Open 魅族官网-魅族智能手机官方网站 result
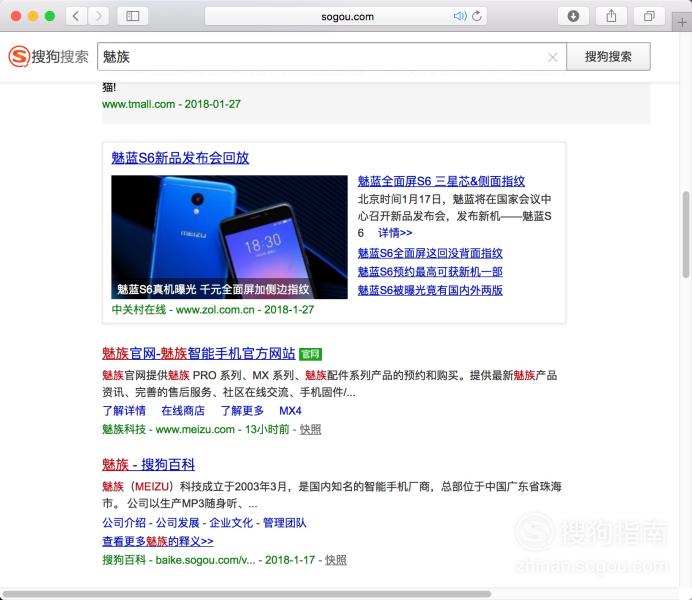 pos(199,353)
